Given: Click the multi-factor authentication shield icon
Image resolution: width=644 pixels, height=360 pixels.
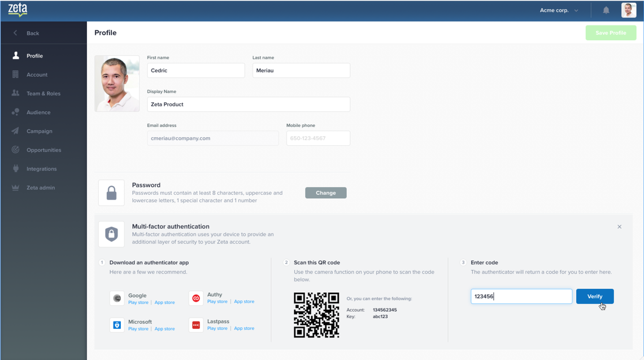Looking at the screenshot, I should tap(111, 234).
